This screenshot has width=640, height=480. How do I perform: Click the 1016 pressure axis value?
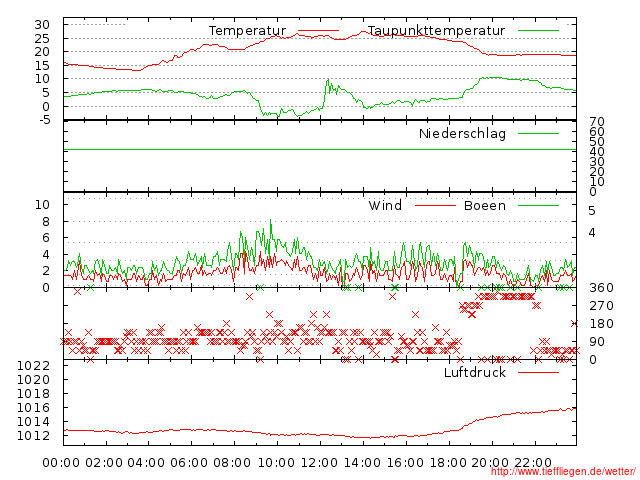33,408
